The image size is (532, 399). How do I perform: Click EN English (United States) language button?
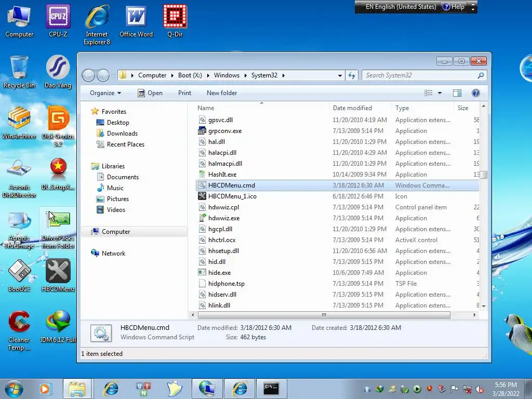coord(401,7)
